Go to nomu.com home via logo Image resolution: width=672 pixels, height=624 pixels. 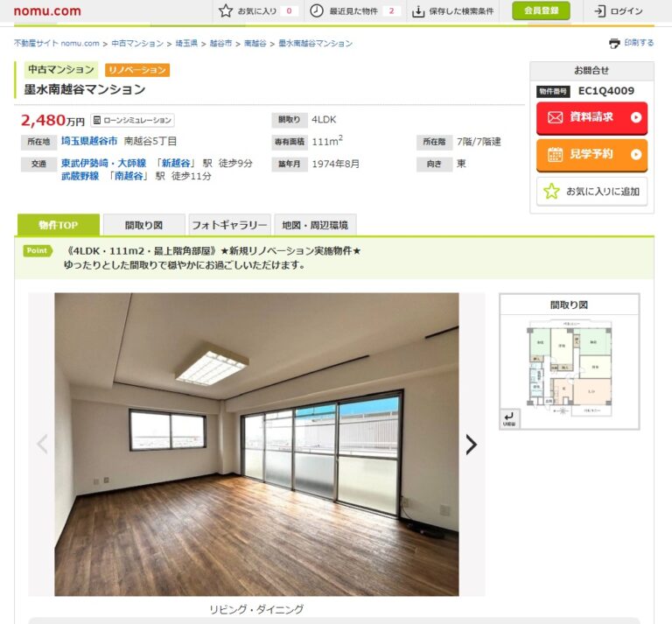click(x=47, y=11)
